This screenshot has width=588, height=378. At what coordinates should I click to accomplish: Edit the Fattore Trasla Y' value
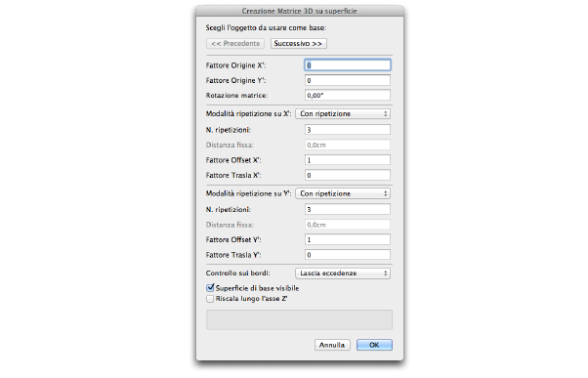(348, 255)
